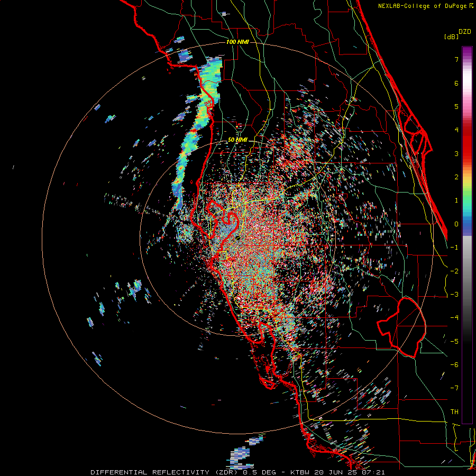Click the colorbar value 6
This screenshot has height=476, width=476.
tap(456, 83)
